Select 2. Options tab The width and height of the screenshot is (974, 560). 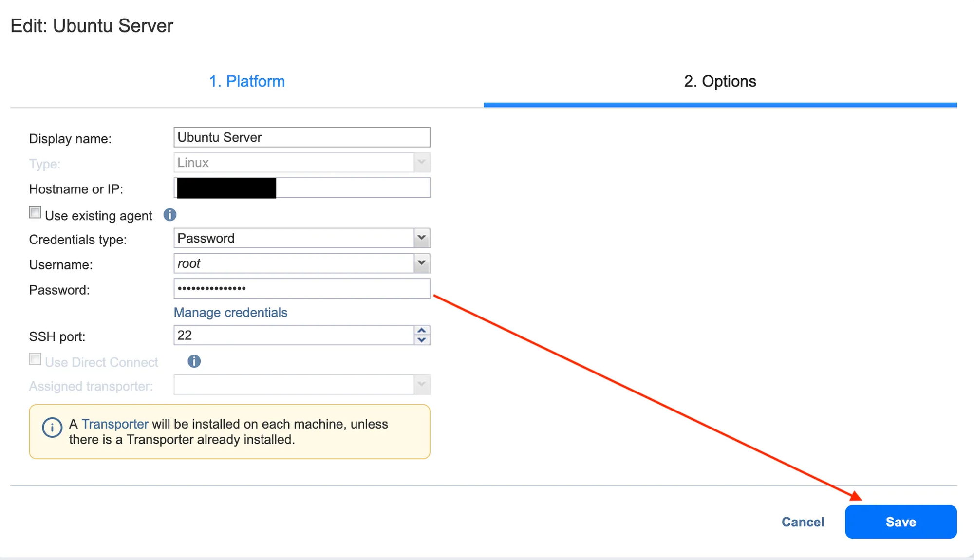pyautogui.click(x=720, y=81)
